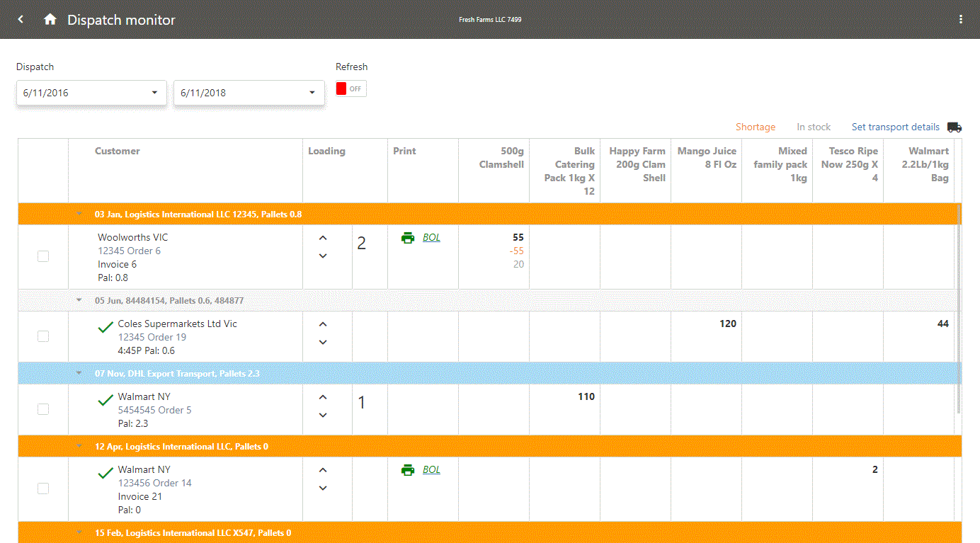Open the 6/11/2016 start date dropdown

pos(91,93)
